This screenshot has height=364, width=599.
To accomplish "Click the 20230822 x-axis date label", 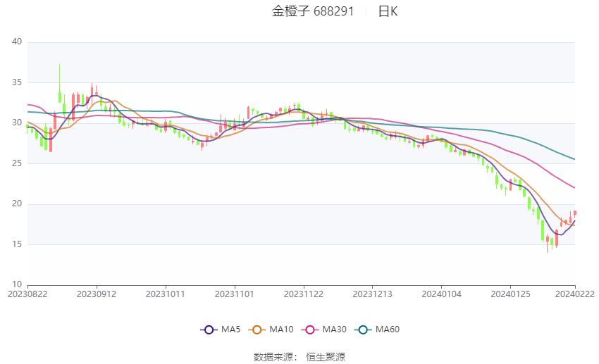I will [27, 294].
